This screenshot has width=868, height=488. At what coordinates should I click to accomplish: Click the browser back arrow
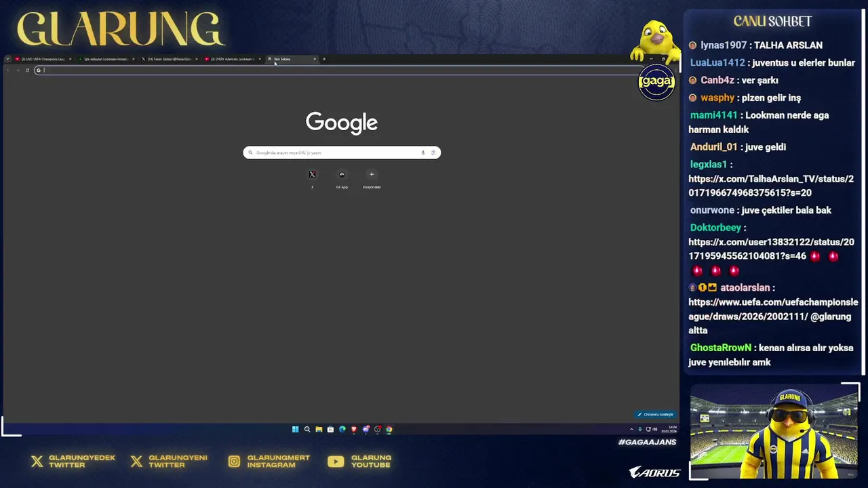click(x=8, y=70)
